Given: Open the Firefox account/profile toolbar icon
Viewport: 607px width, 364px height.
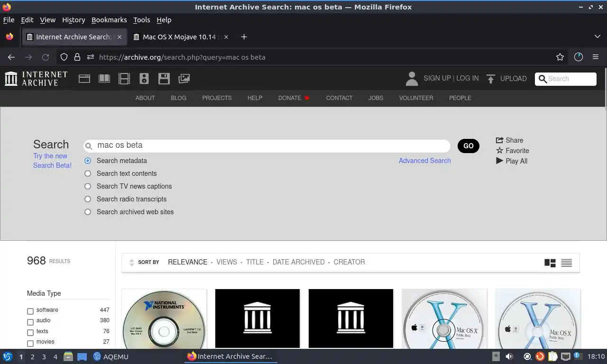Looking at the screenshot, I should [x=579, y=57].
